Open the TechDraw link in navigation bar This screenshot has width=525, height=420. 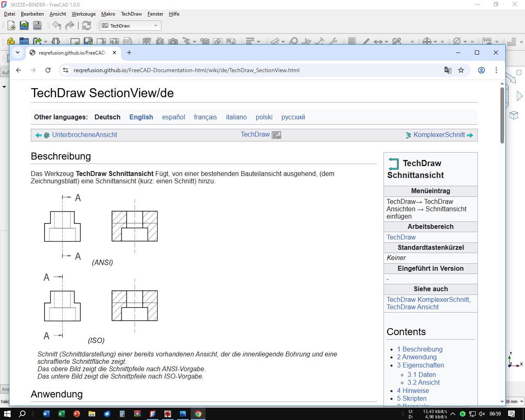tap(255, 135)
